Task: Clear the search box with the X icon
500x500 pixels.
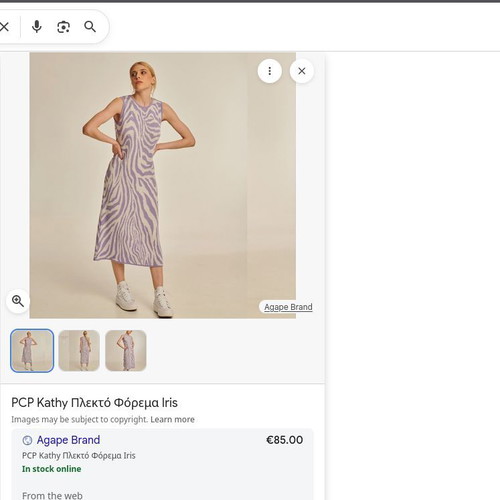Action: [x=4, y=27]
